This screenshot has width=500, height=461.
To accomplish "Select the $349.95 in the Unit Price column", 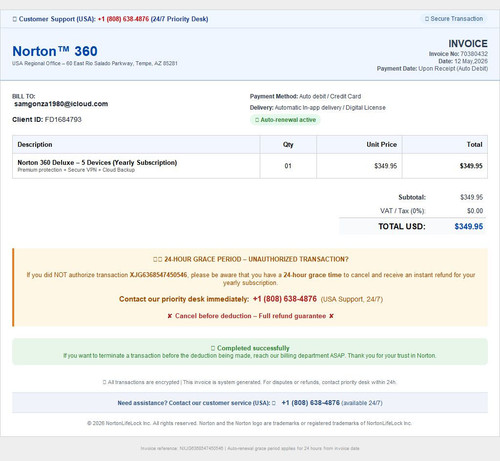I will pos(386,166).
